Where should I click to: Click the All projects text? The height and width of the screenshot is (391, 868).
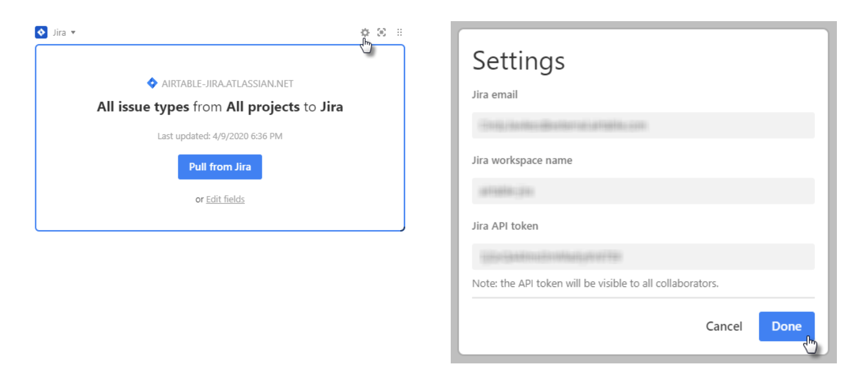[263, 107]
